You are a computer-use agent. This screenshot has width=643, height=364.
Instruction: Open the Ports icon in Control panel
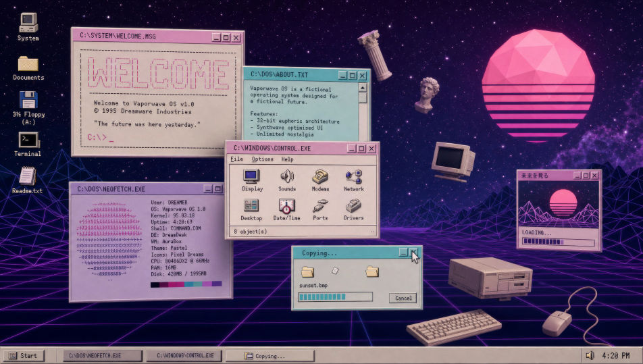click(x=320, y=210)
